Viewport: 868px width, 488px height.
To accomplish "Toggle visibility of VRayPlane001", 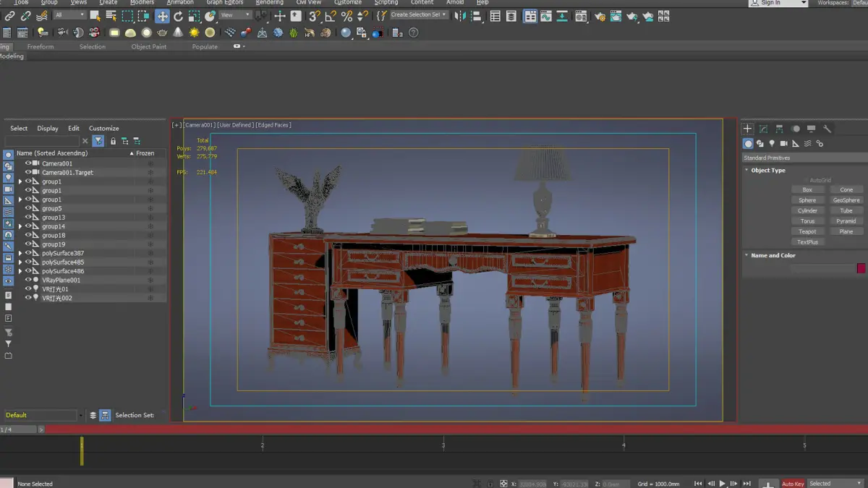I will tap(29, 280).
